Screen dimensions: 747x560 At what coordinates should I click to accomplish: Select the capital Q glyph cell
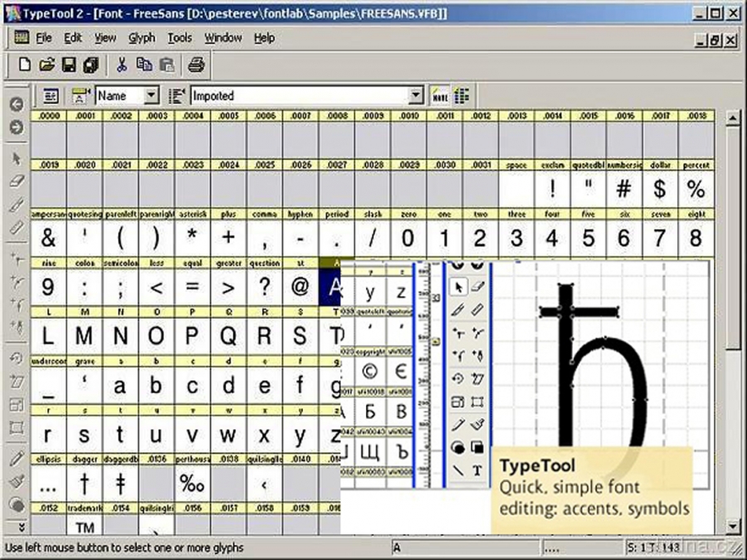click(228, 336)
